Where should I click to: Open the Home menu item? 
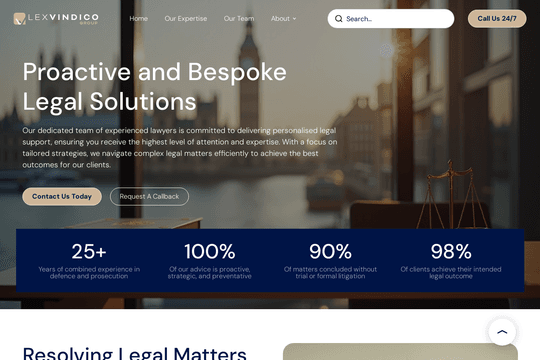click(x=138, y=19)
